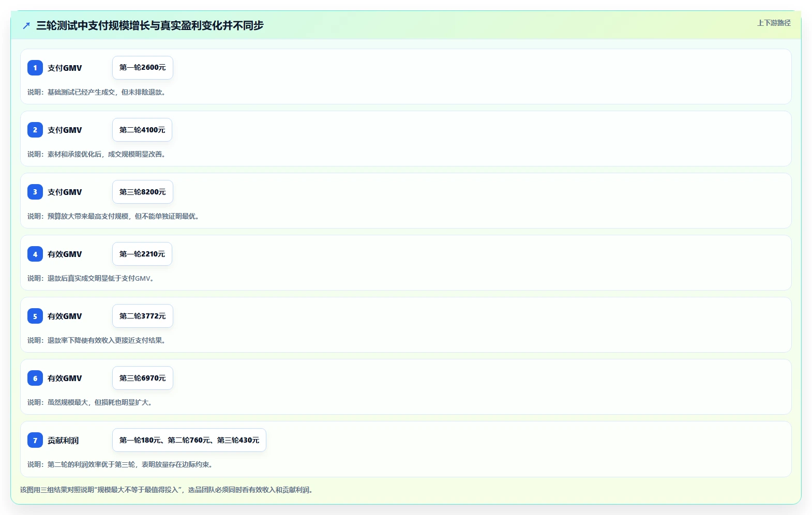812x515 pixels.
Task: Select the 第一轮2600元 value chip
Action: coord(143,68)
